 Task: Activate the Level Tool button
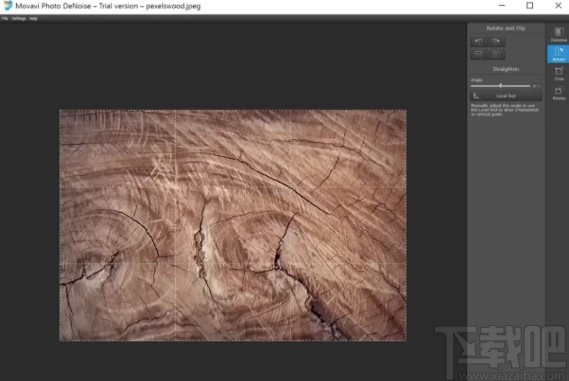[x=506, y=96]
